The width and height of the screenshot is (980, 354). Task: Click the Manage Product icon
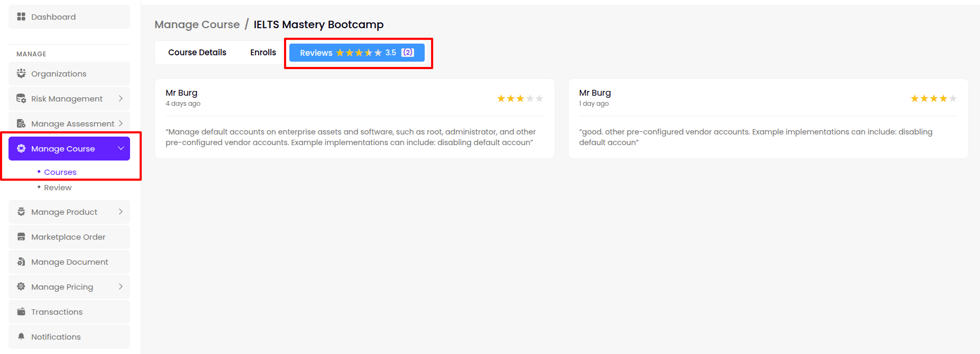coord(21,212)
